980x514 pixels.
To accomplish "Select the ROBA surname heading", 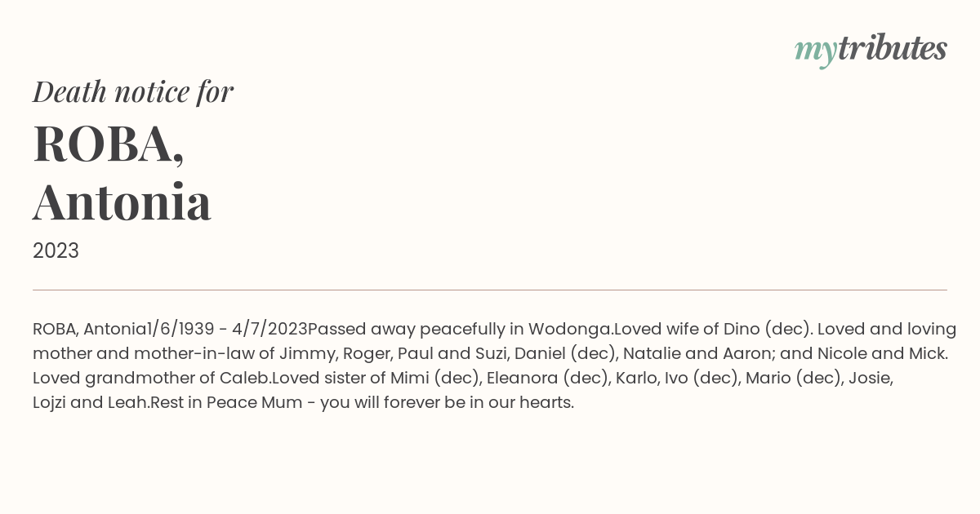I will 109,144.
